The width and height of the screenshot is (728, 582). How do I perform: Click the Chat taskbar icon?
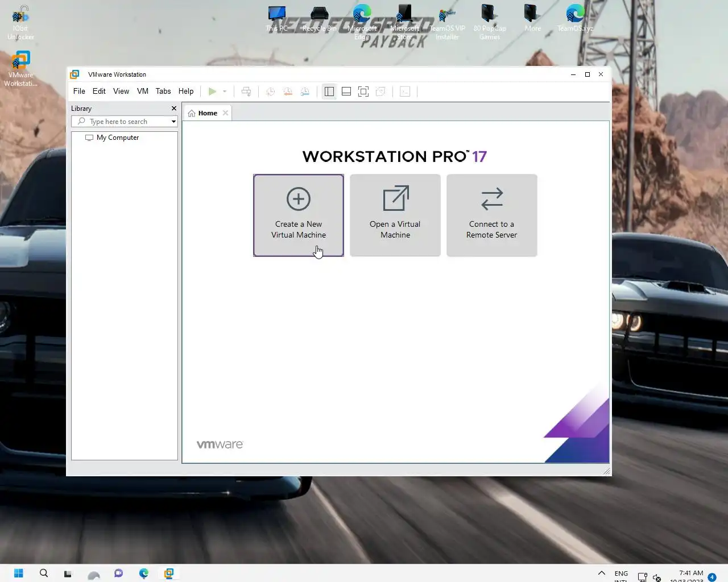pyautogui.click(x=118, y=573)
